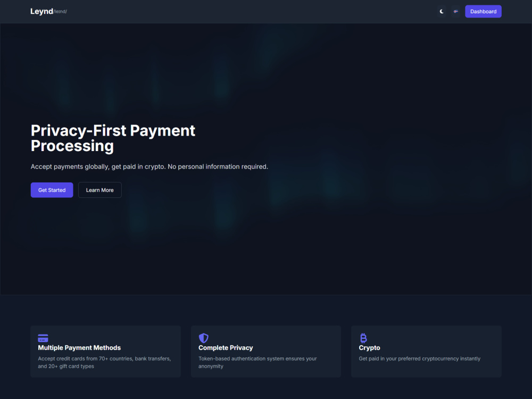Click "Get paid in your preferred cryptocurrency" text
Image resolution: width=532 pixels, height=399 pixels.
click(x=420, y=359)
